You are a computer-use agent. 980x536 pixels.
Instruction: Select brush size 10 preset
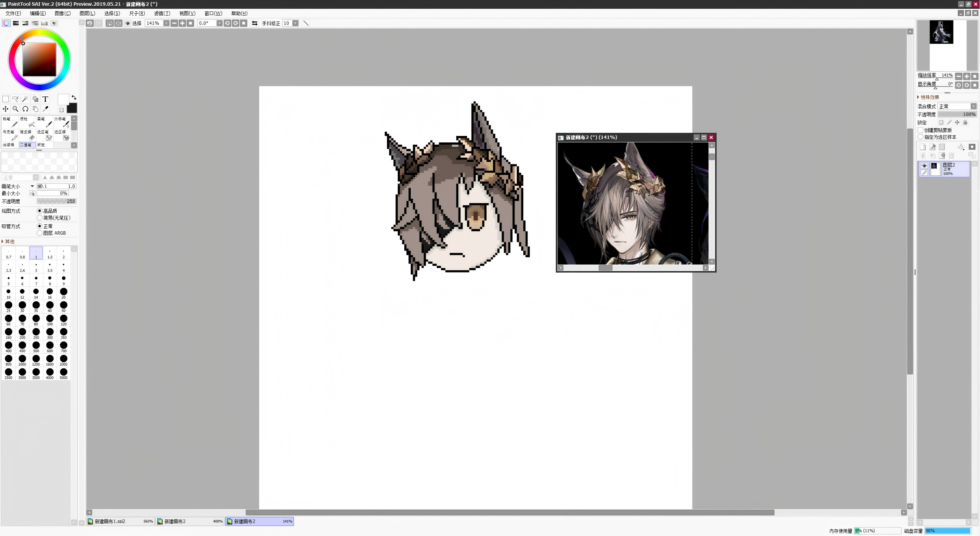click(8, 293)
